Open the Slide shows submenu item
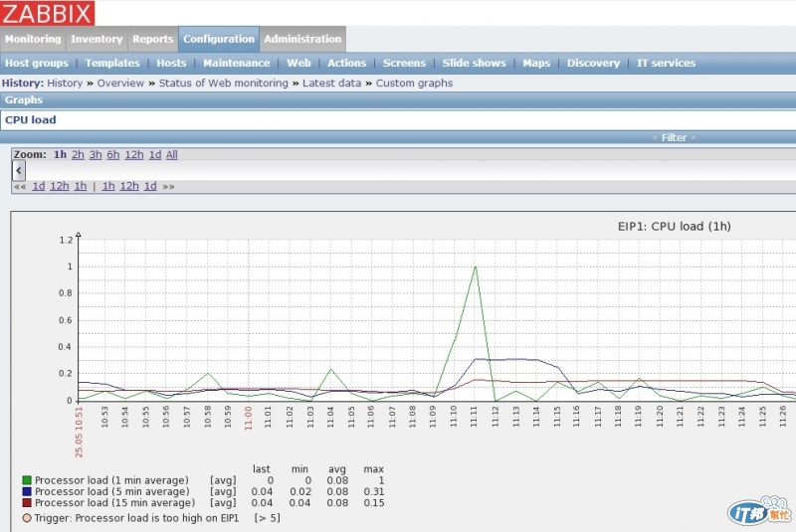 pos(475,63)
